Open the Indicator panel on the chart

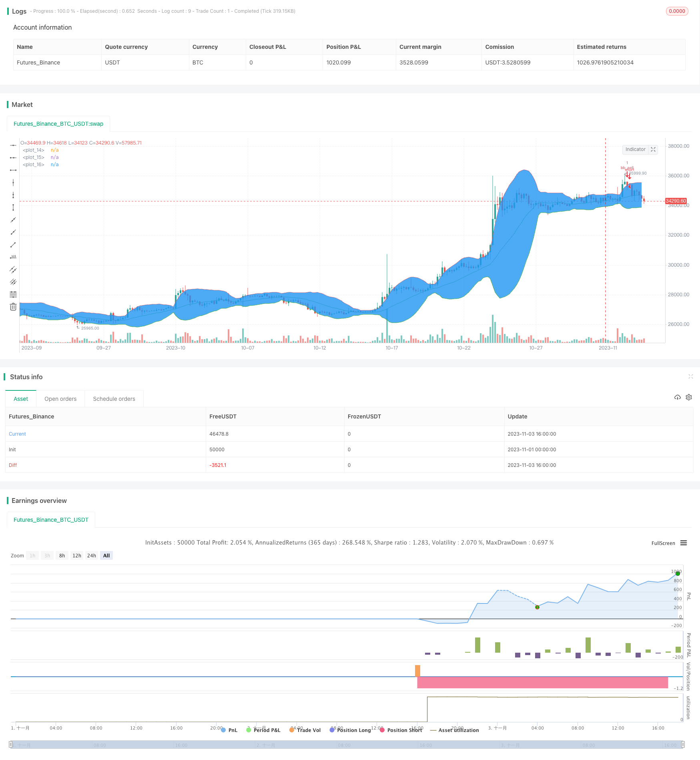click(x=635, y=149)
